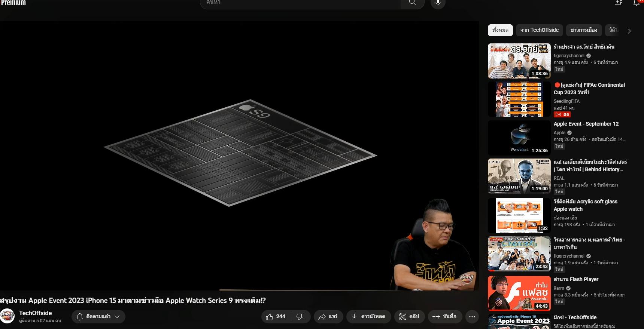Click into the search input field
The width and height of the screenshot is (644, 329).
pyautogui.click(x=300, y=3)
